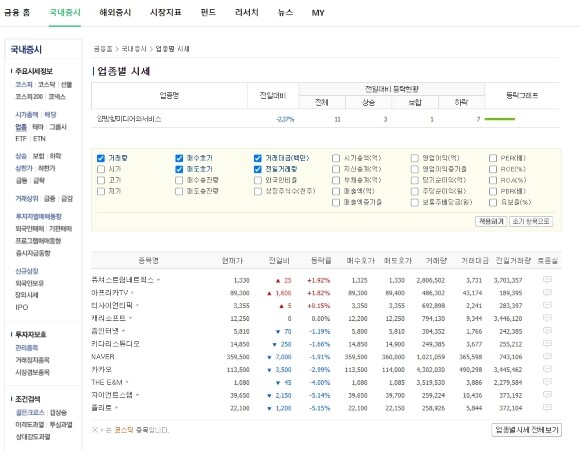Open discussion board icon for 퓨쳐스트림네트웍스
Viewport: 580px width, 450px height.
click(547, 280)
